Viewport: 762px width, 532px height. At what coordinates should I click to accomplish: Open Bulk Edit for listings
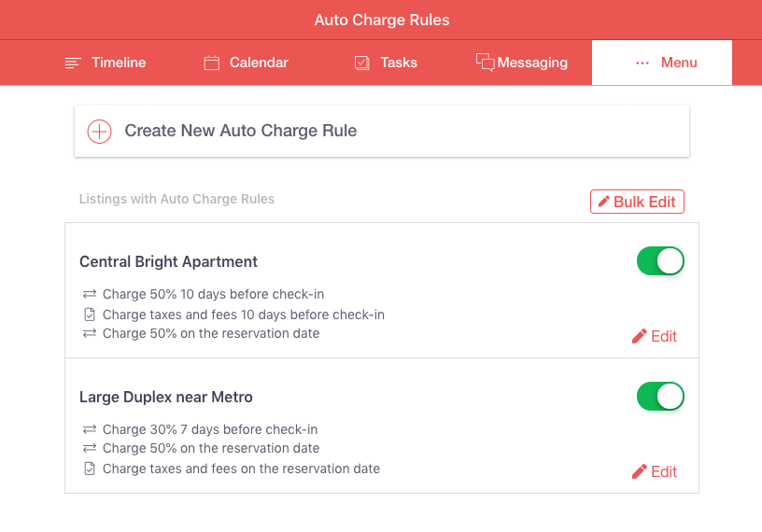click(x=637, y=202)
